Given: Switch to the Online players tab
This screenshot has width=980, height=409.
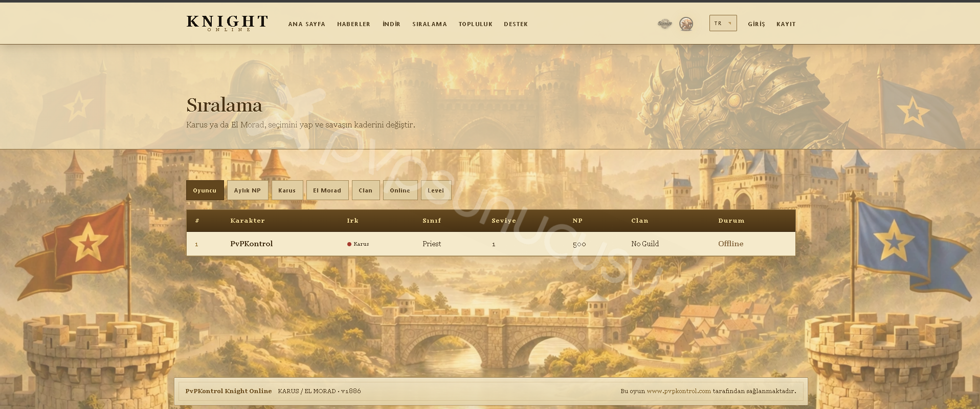Looking at the screenshot, I should click(x=400, y=190).
